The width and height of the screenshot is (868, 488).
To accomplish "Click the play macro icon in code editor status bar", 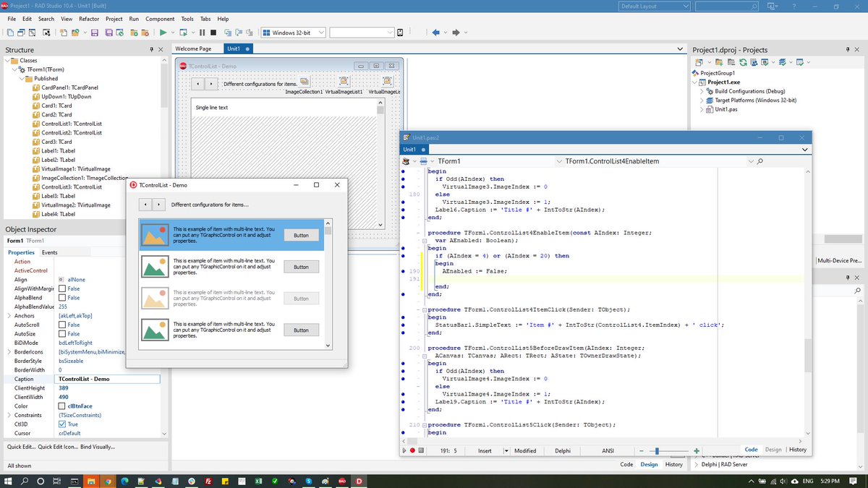I will click(404, 450).
